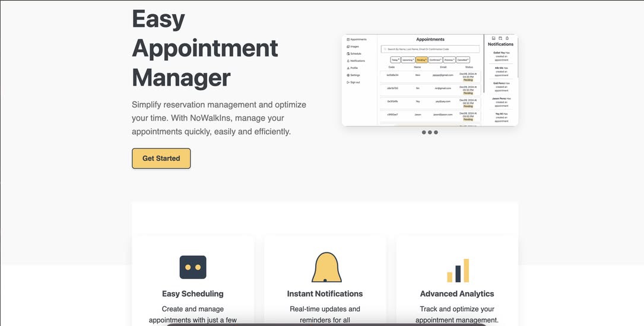
Task: Click the Appointments page title in preview
Action: (x=430, y=39)
